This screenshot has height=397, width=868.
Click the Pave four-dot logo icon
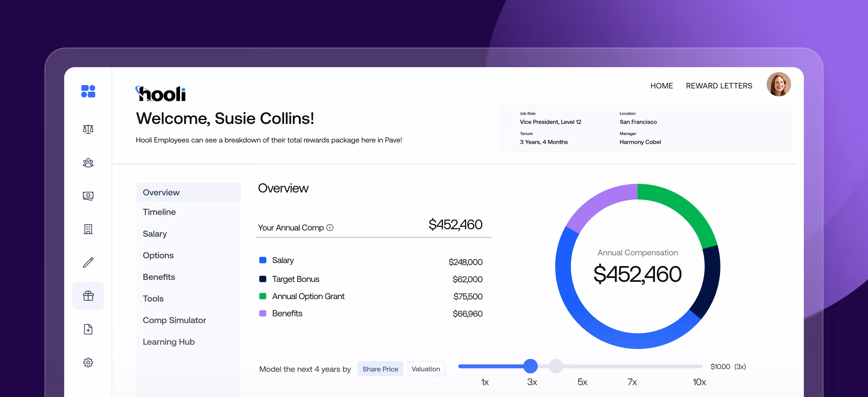click(88, 91)
